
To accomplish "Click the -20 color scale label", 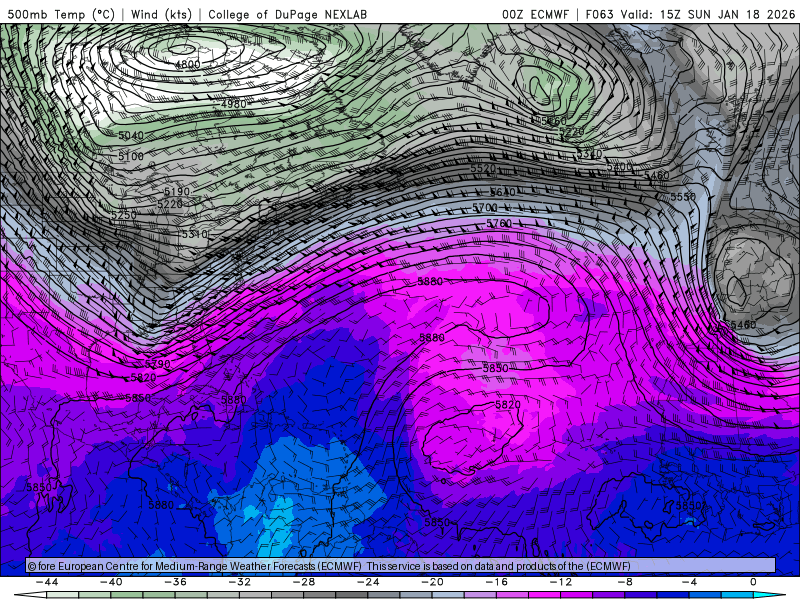I will 433,582.
